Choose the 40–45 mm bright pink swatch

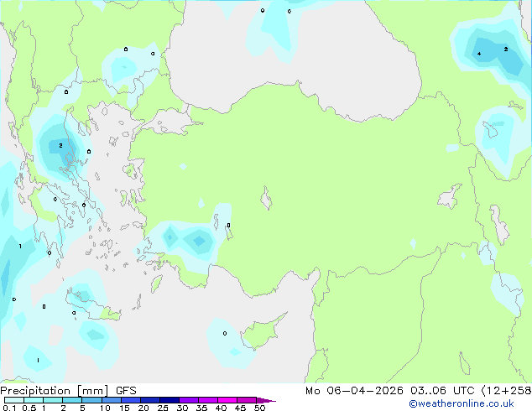pyautogui.click(x=227, y=400)
